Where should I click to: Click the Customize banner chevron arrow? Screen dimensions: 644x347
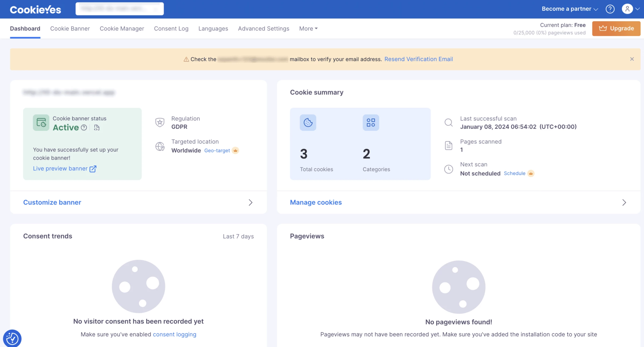(x=250, y=202)
